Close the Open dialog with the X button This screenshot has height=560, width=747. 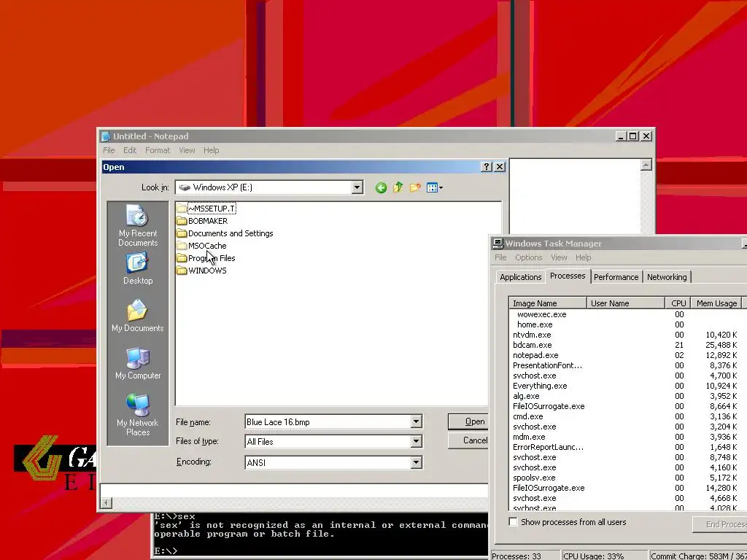point(499,167)
